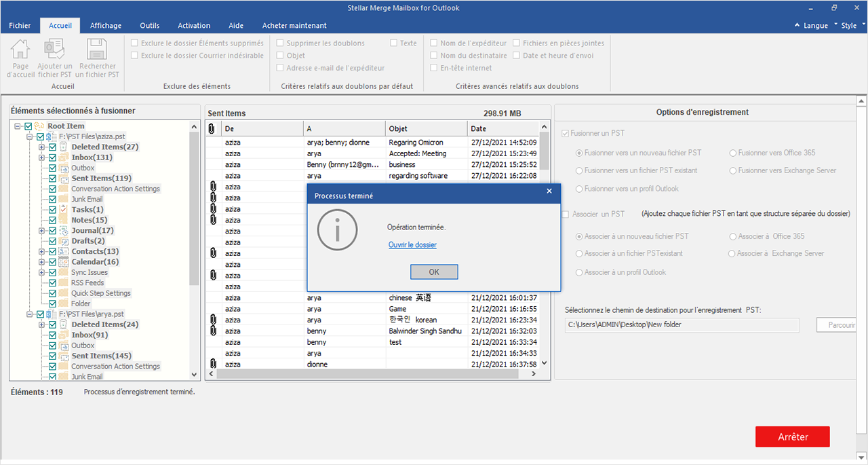Collapse the Root Item tree node
Image resolution: width=868 pixels, height=465 pixels.
18,126
